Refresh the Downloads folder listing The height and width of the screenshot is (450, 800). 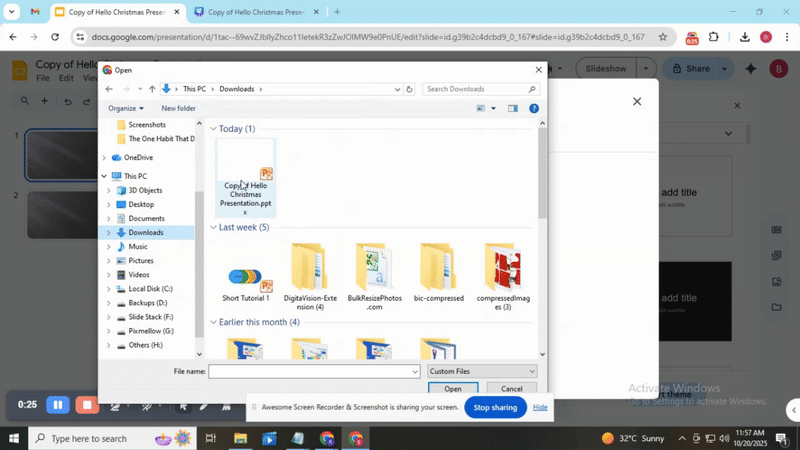coord(409,89)
